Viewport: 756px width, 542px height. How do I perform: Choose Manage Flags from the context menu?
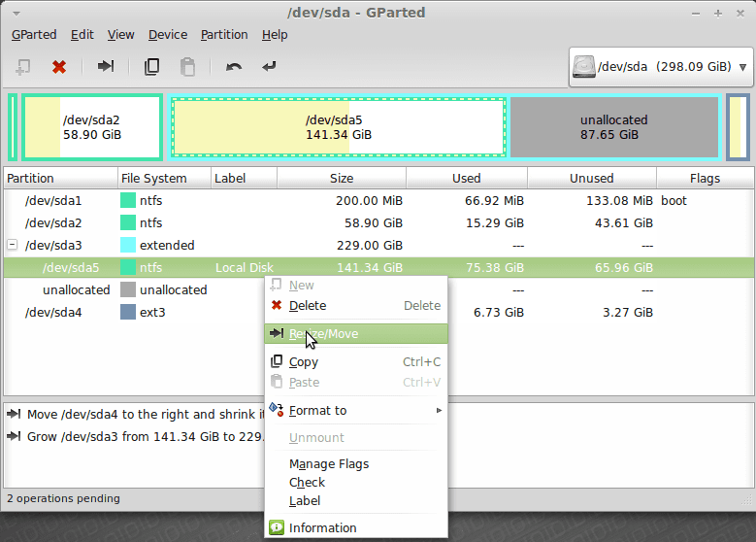[x=356, y=464]
